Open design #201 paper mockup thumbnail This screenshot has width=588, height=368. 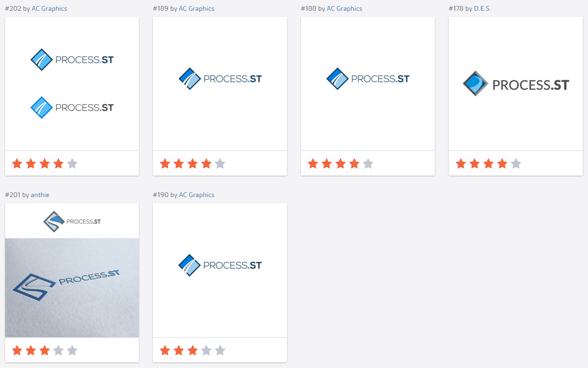72,270
